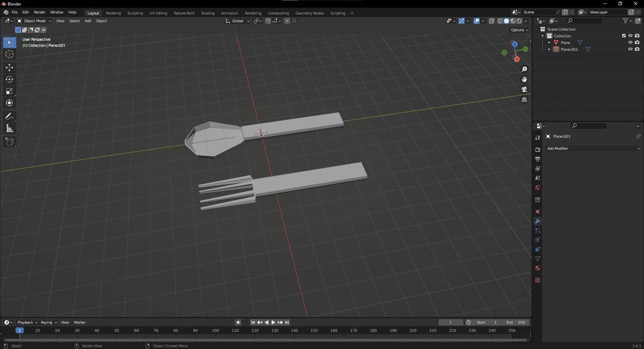Choose the Add Cube tool
Screen dimensions: 644x349
(9, 142)
